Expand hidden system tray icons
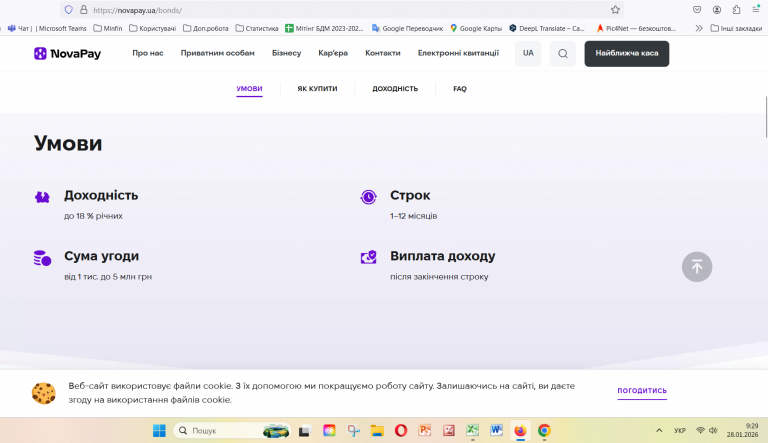This screenshot has width=768, height=443. [659, 431]
